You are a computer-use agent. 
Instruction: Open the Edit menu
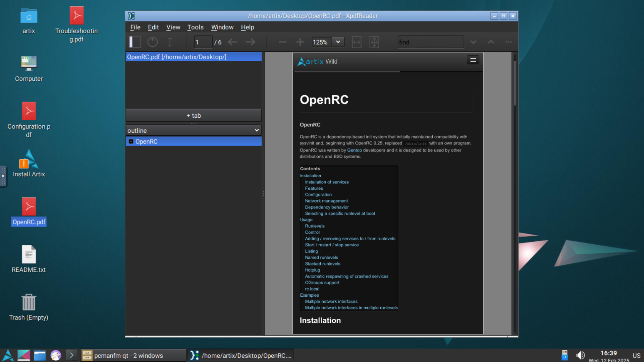(153, 27)
